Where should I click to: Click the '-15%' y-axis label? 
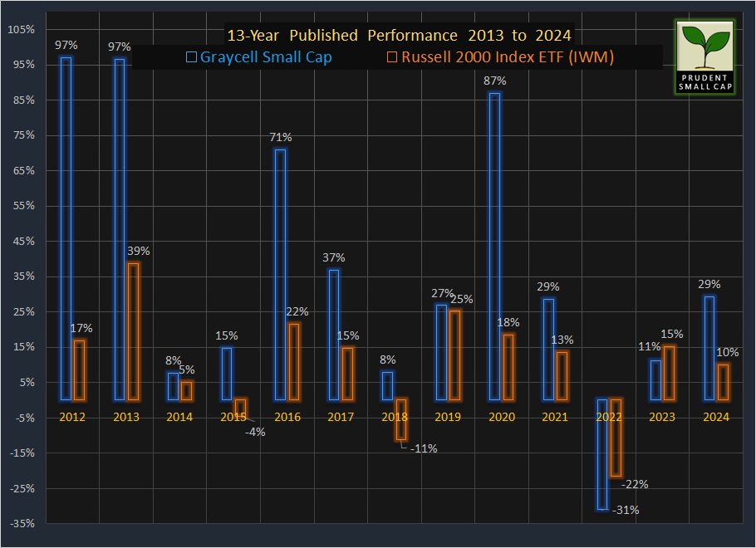click(22, 453)
